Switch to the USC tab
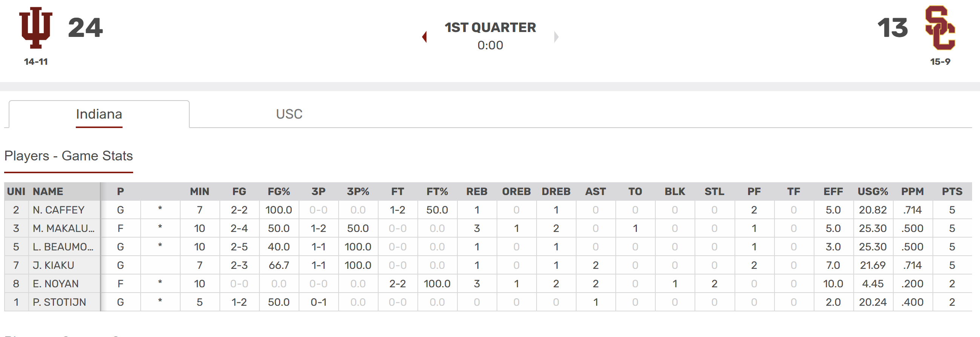This screenshot has height=337, width=980. [x=289, y=114]
